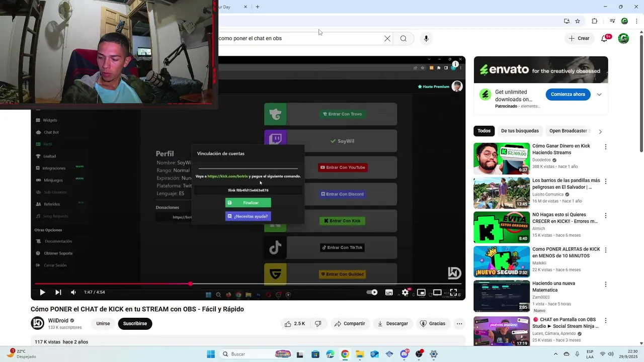Image resolution: width=644 pixels, height=362 pixels.
Task: Open WilDroid channel avatar
Action: pos(38,323)
